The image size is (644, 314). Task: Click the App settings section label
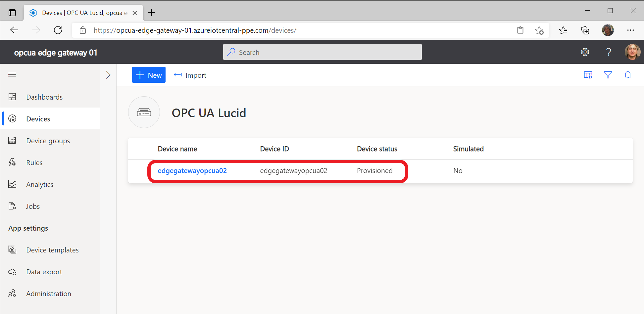(x=28, y=228)
